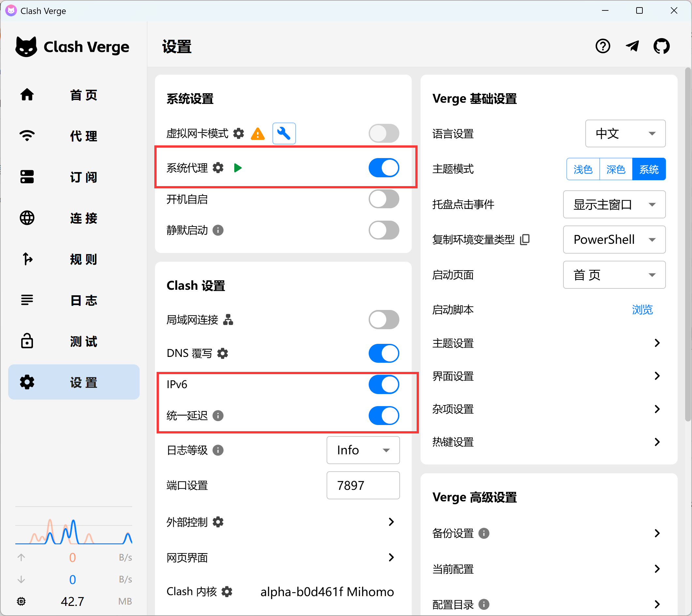
Task: Open the gear icon beside DNS 覆写
Action: point(223,353)
